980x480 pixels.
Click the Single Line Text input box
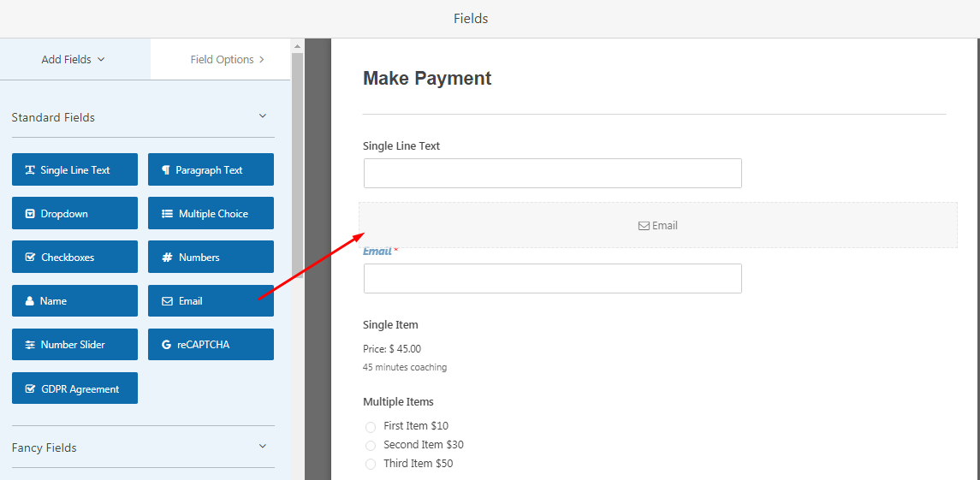pyautogui.click(x=552, y=173)
